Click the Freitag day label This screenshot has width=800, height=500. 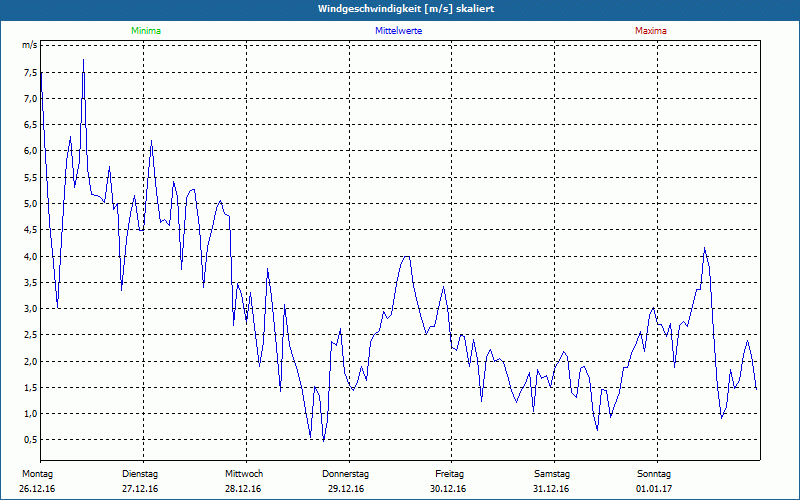click(449, 474)
